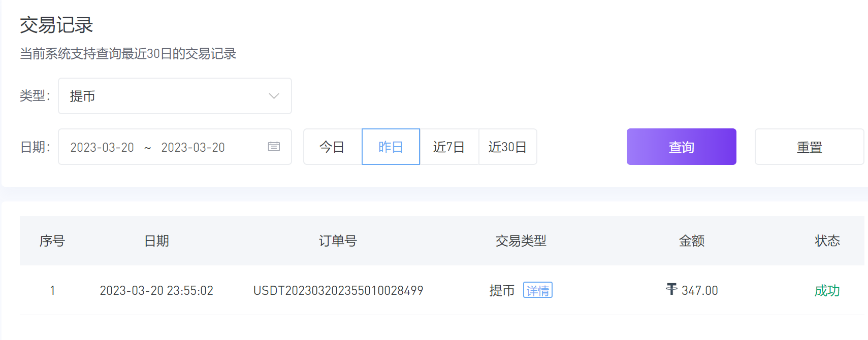The image size is (868, 340).
Task: Click the 金额 column header
Action: point(692,241)
